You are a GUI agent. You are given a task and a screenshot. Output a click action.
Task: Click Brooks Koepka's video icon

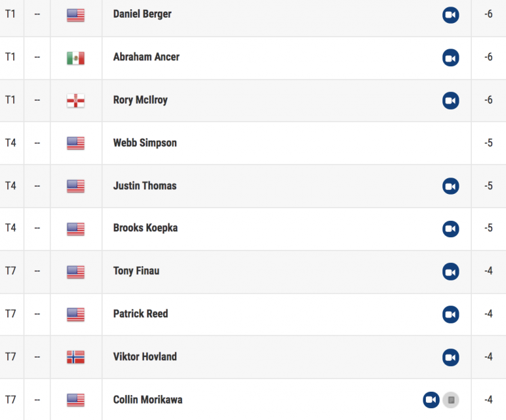point(451,229)
